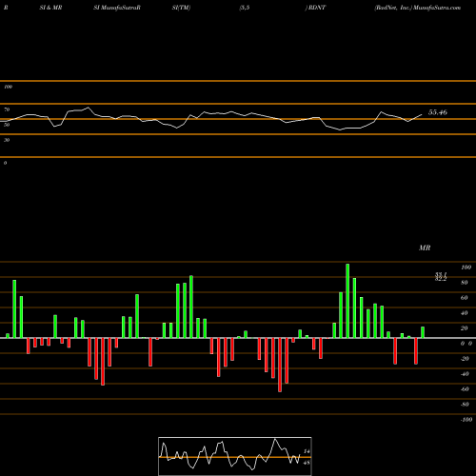Click the RSI axis label 50

[x=7, y=125]
